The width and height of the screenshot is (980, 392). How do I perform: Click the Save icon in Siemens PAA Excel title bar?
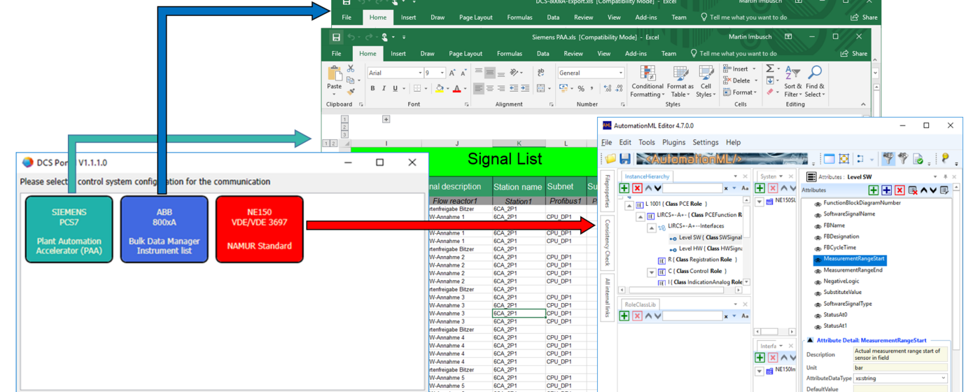(x=336, y=37)
